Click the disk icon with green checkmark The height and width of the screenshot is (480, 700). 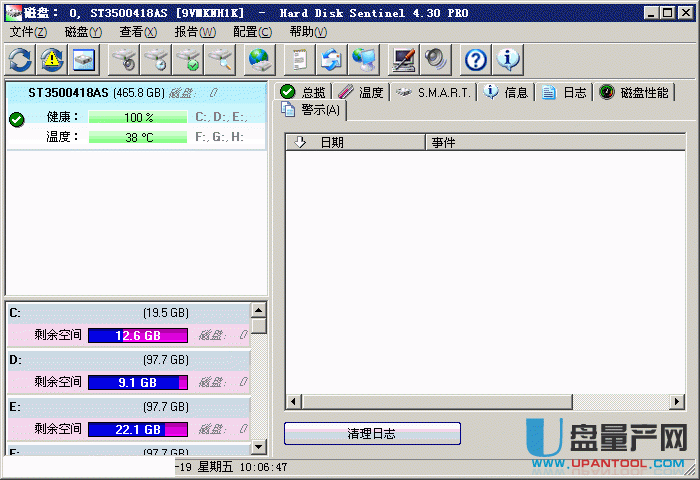tap(188, 60)
